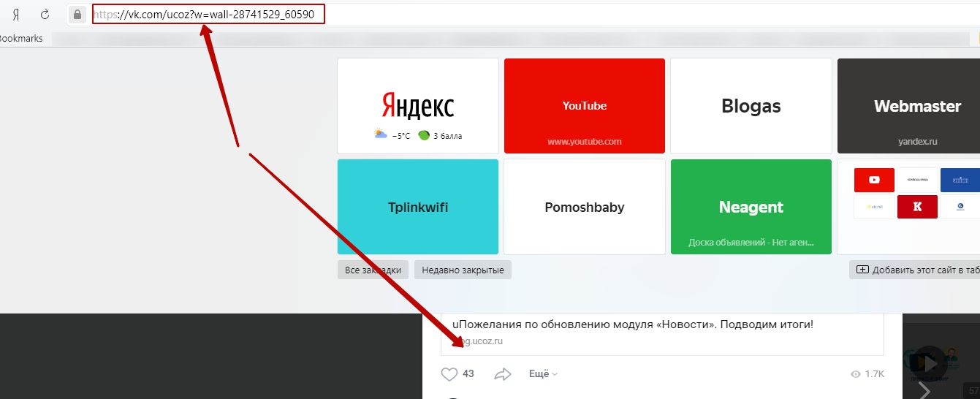Open the Blogas tile
Image resolution: width=980 pixels, height=399 pixels.
coord(751,106)
